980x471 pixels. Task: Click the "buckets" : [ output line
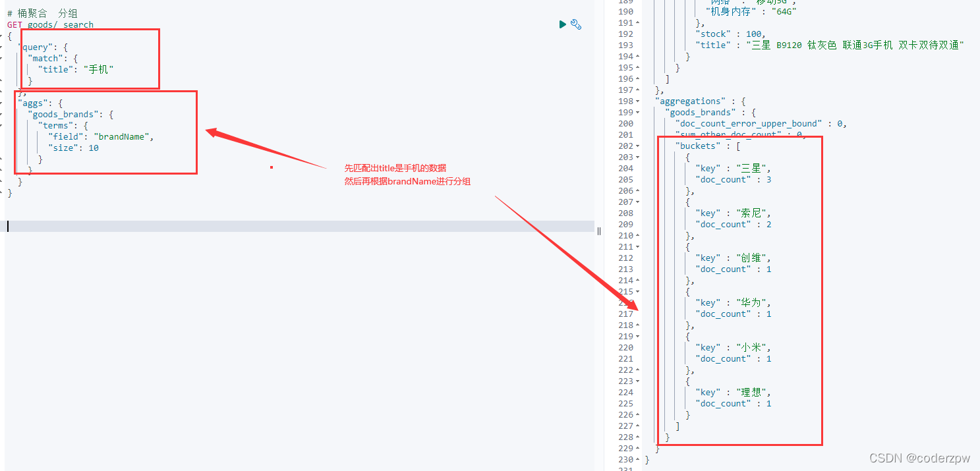point(708,146)
